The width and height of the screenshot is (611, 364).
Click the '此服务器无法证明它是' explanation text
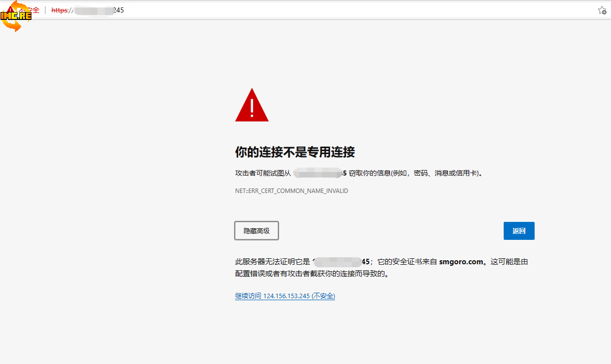click(x=272, y=262)
